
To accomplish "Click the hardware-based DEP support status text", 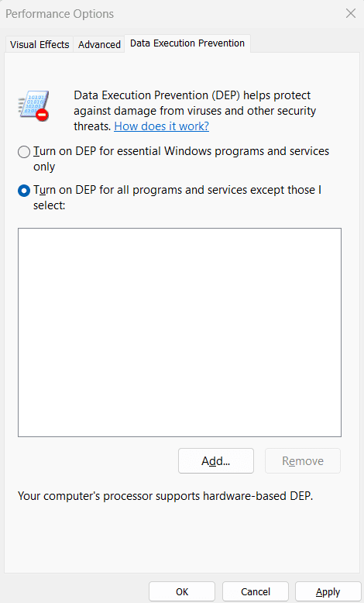I will pos(165,496).
